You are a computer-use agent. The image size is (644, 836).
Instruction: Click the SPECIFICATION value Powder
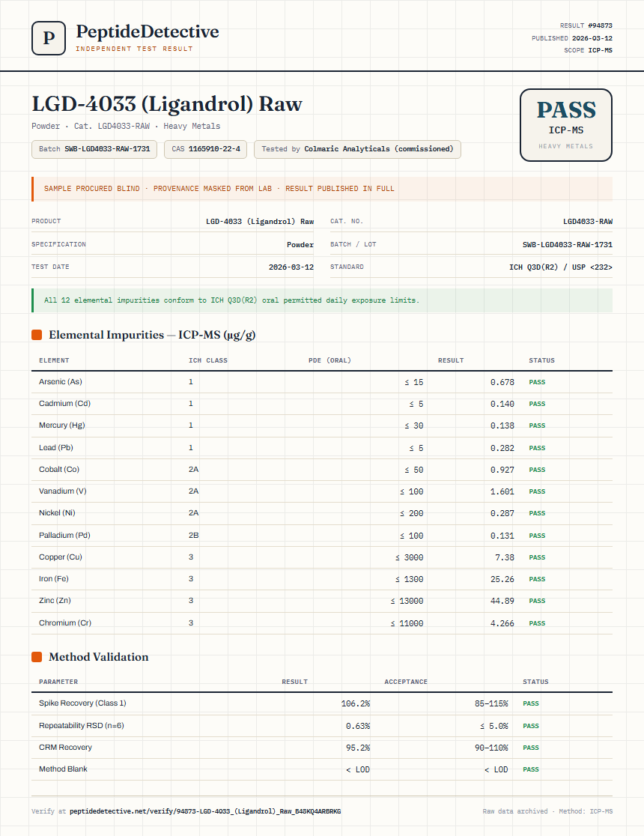pyautogui.click(x=300, y=245)
